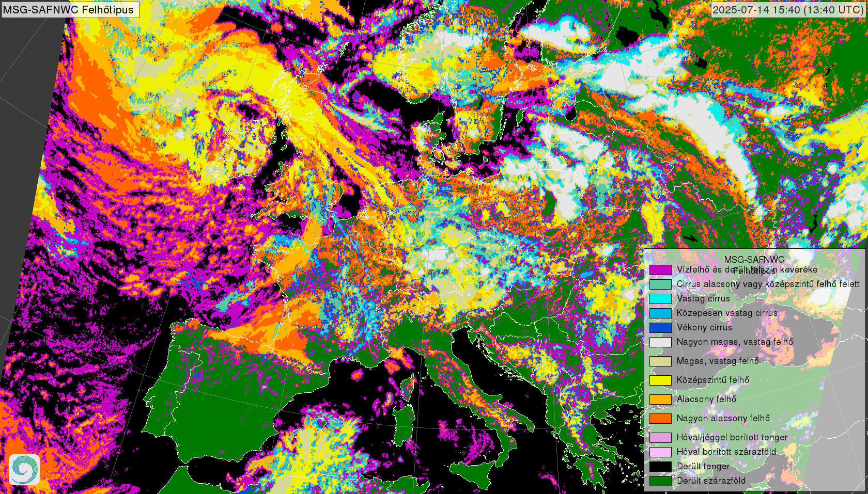Click the 'Közepesen vastag cirrus' legend text
Screen dimensions: 868x494
pos(727,313)
